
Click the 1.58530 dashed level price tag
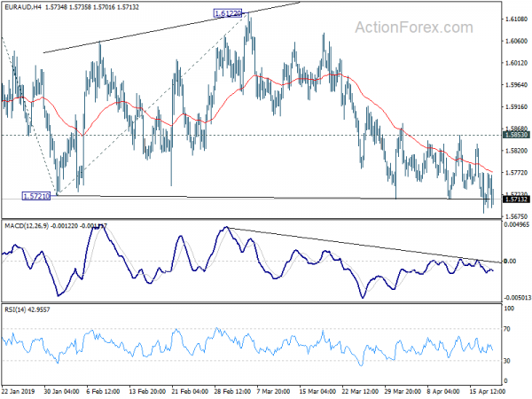[516, 135]
